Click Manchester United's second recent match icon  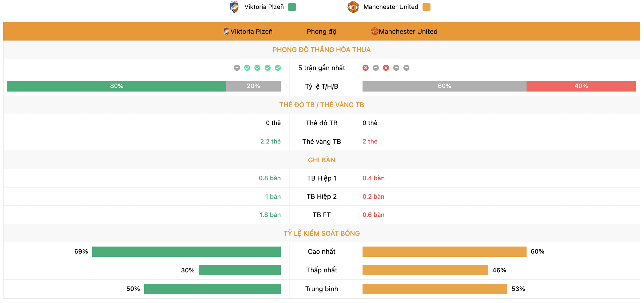[x=376, y=68]
